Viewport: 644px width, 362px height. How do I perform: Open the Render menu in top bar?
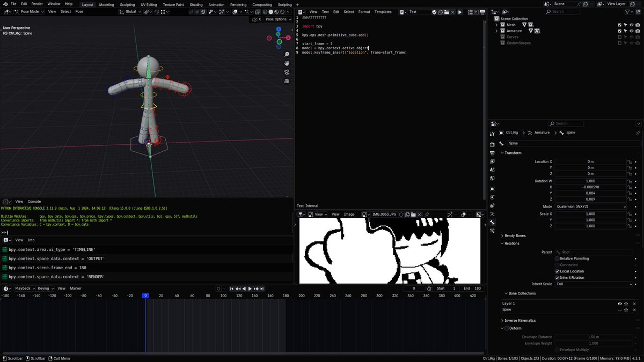tap(37, 4)
